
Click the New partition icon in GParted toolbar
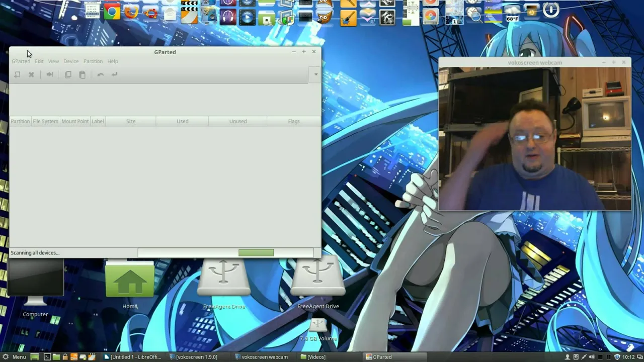[18, 74]
